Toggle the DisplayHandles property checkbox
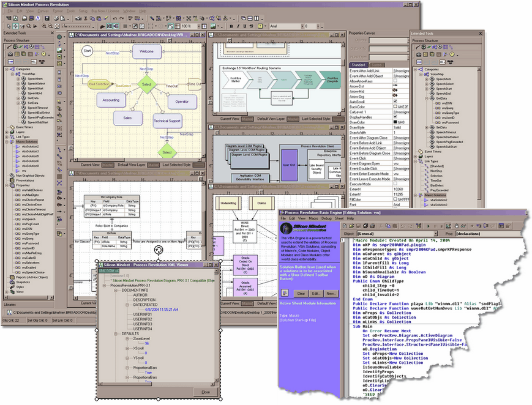532x405 pixels. pos(395,116)
